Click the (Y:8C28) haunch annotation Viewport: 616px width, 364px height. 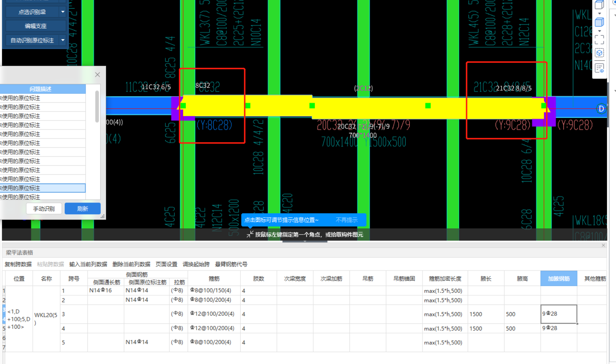click(x=214, y=125)
